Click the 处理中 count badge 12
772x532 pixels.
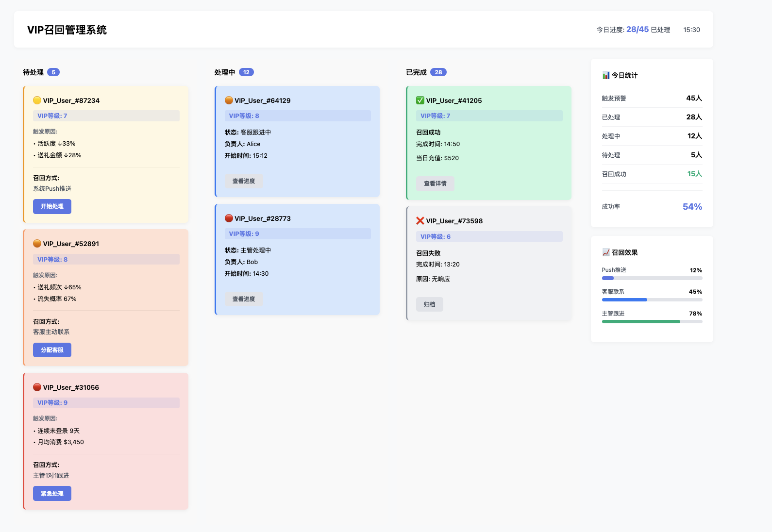pyautogui.click(x=246, y=72)
